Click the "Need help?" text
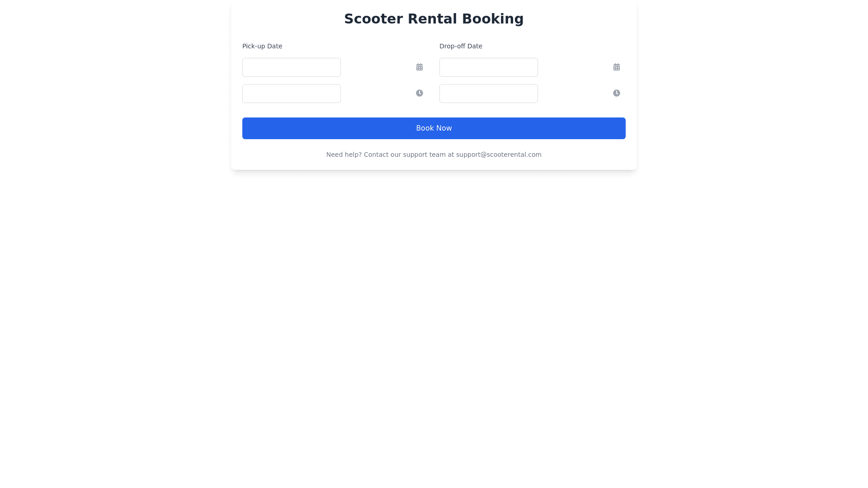Screen dimensions: 868x488 [x=344, y=155]
